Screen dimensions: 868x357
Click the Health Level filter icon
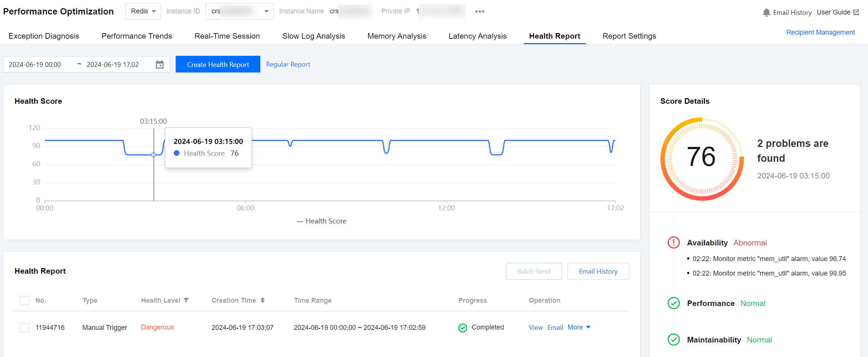(186, 300)
